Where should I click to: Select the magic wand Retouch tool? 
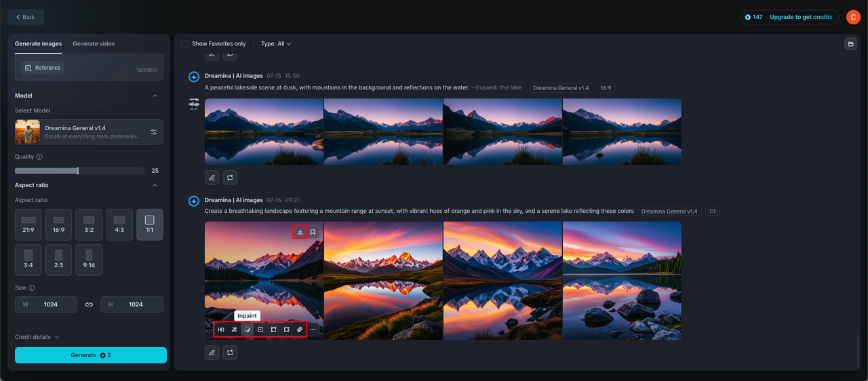234,329
